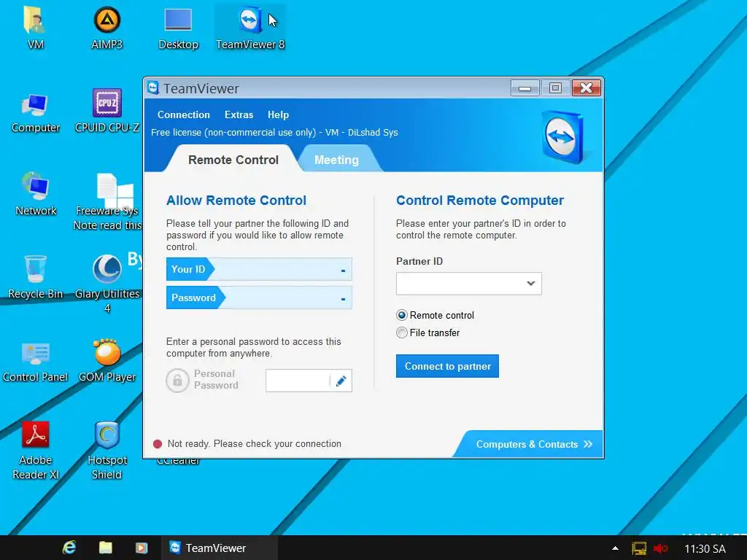Close the TeamViewer window
Image resolution: width=747 pixels, height=560 pixels.
586,88
